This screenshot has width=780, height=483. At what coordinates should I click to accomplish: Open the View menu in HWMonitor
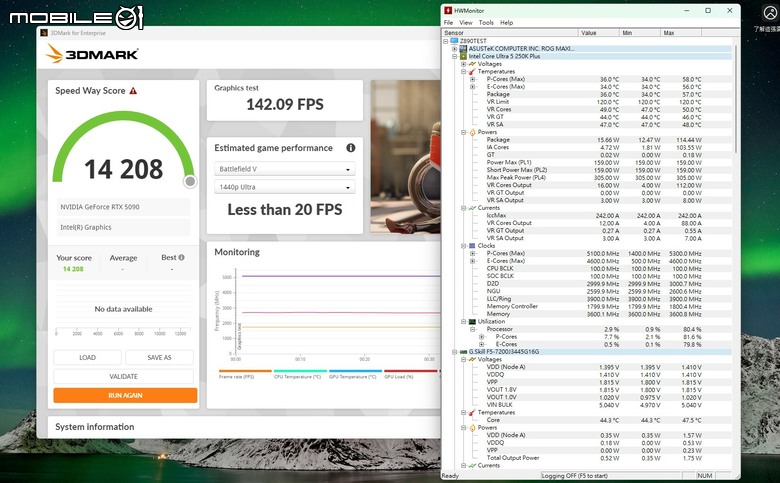(x=466, y=23)
